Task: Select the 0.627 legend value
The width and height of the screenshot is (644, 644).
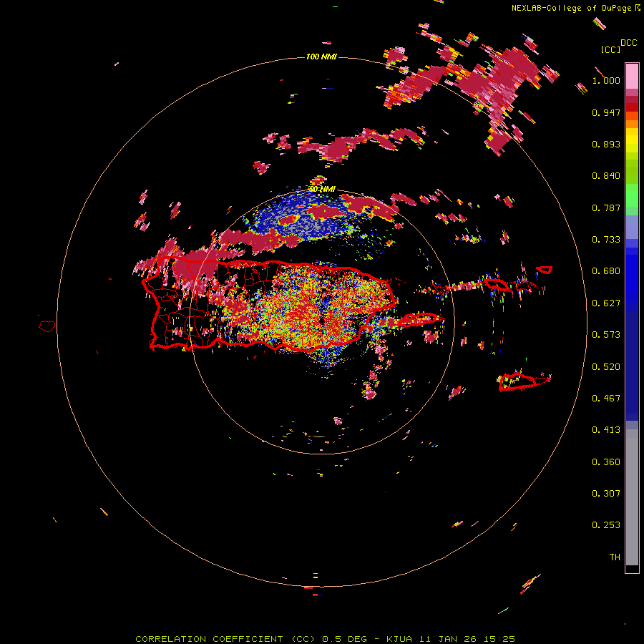Action: click(606, 303)
